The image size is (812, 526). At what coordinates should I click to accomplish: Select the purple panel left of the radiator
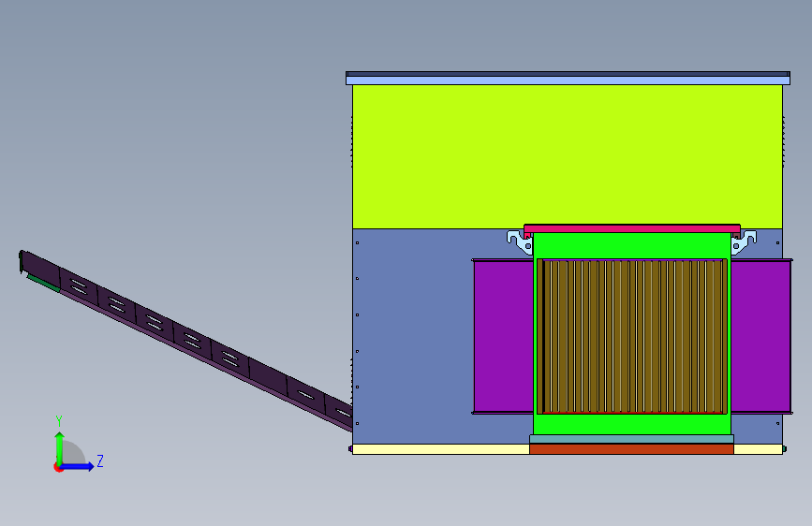pyautogui.click(x=503, y=337)
